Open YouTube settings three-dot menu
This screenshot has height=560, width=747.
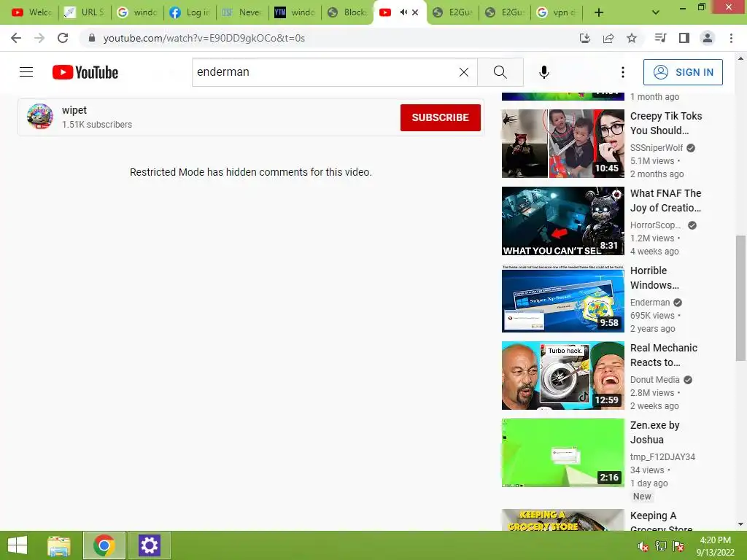click(623, 72)
